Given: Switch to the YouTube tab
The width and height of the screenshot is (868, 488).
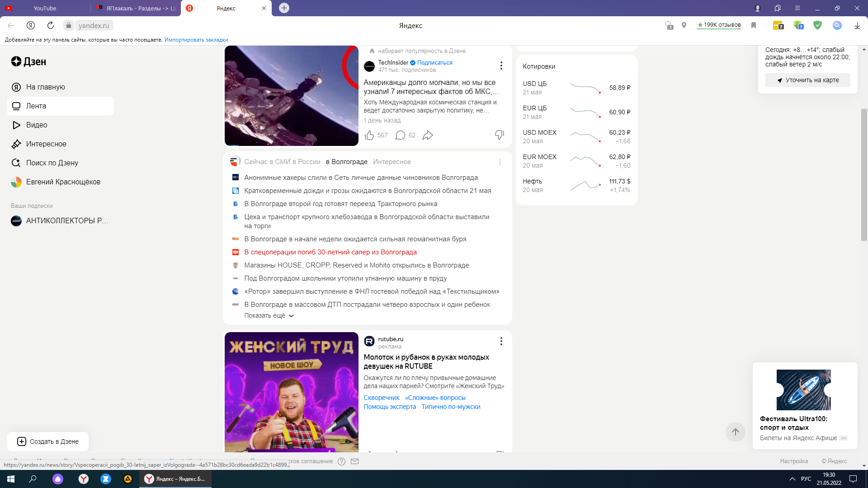Looking at the screenshot, I should (x=45, y=8).
